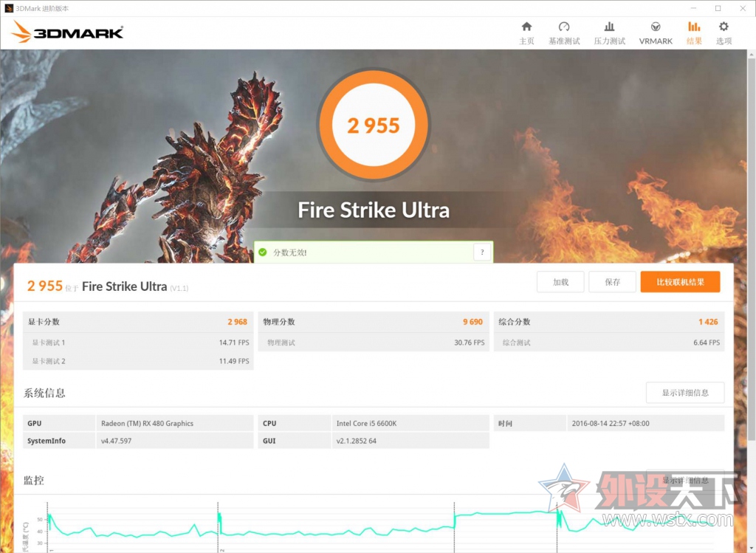Click the 3DMark logo
This screenshot has width=756, height=553.
point(67,32)
